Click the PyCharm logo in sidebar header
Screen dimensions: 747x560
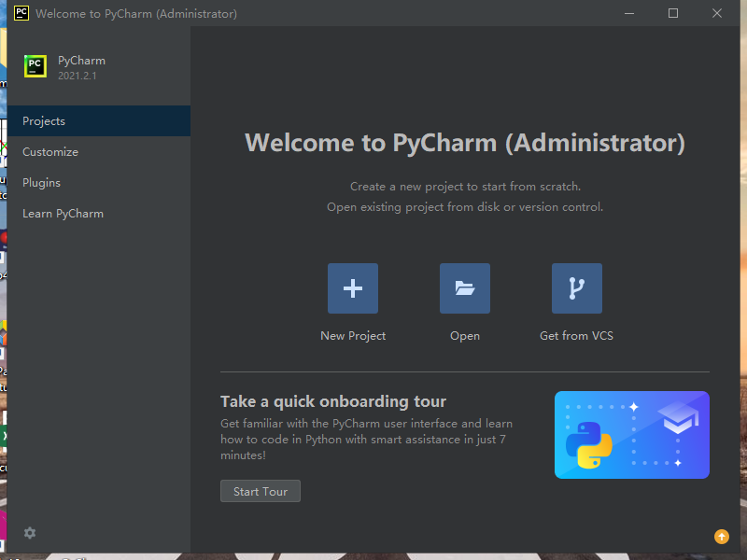coord(35,66)
